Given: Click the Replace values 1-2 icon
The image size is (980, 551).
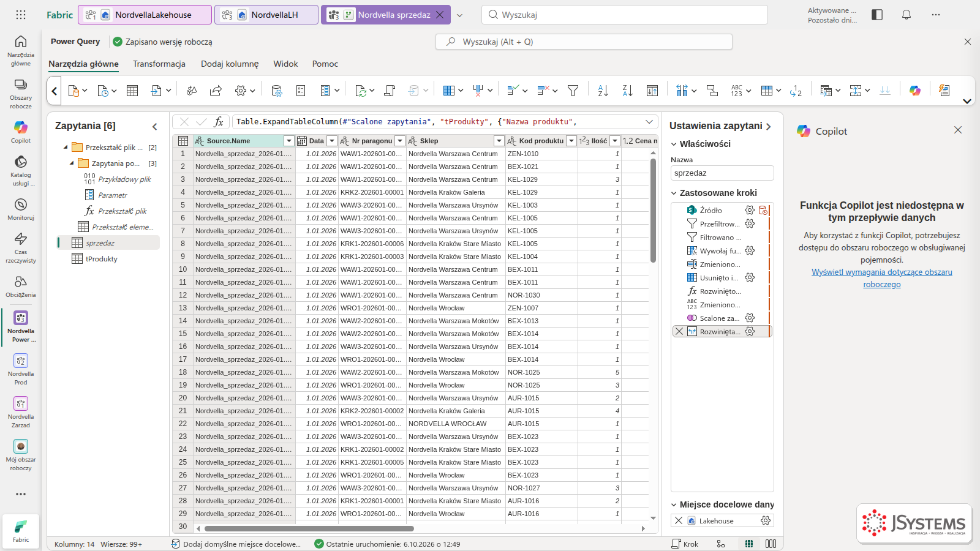Looking at the screenshot, I should [x=796, y=91].
